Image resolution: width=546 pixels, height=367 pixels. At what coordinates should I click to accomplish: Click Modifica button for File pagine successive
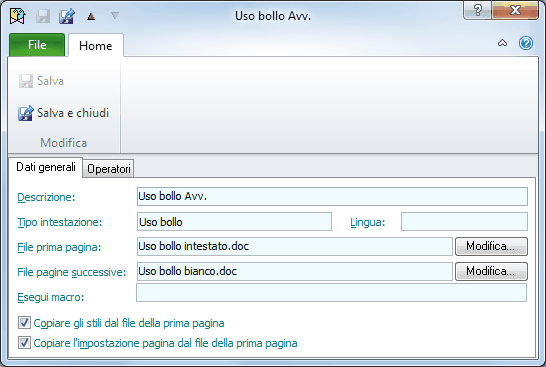pos(491,271)
